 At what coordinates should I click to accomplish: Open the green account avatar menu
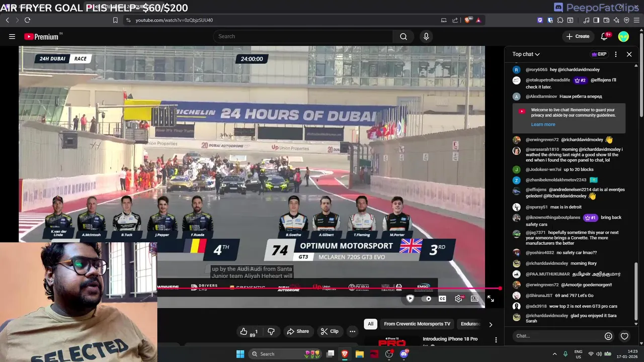623,36
